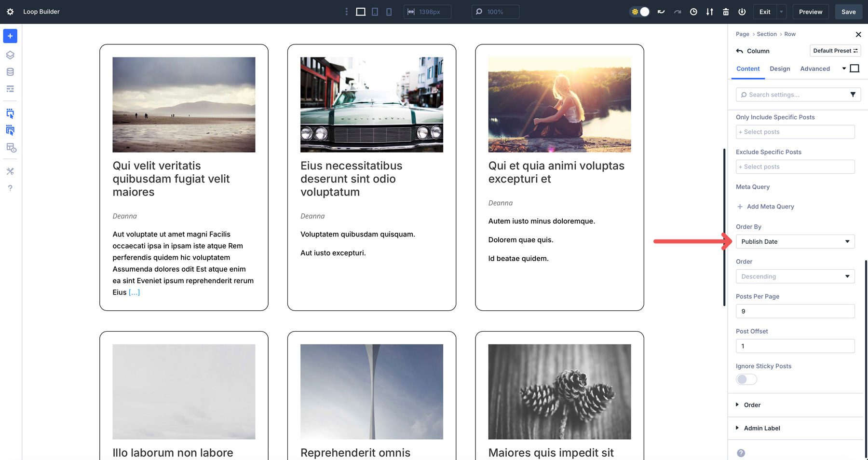The width and height of the screenshot is (868, 460).
Task: Open the Structure layers panel
Action: click(x=10, y=55)
